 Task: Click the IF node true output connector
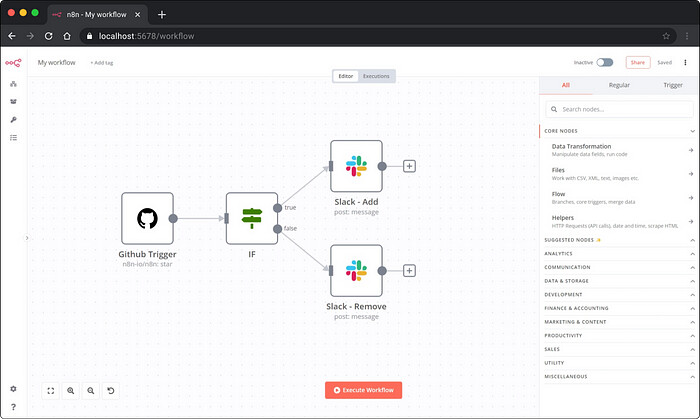coord(278,208)
